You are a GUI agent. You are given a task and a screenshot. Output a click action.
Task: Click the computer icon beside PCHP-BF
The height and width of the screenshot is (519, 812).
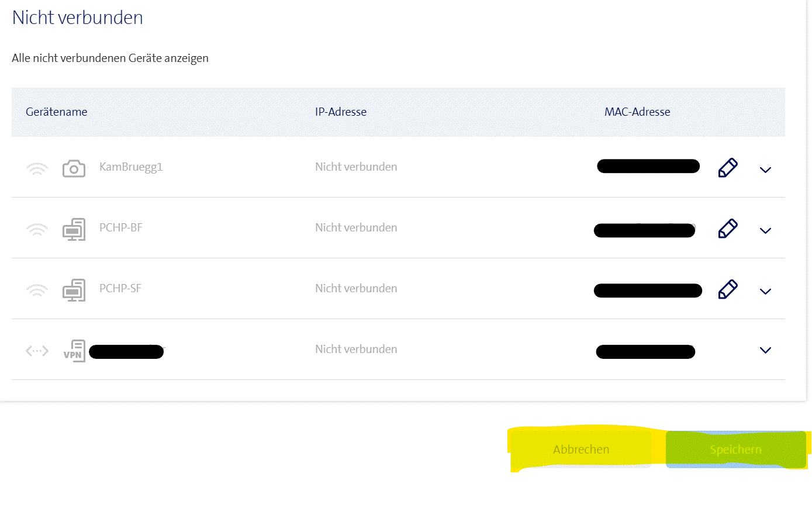point(74,229)
